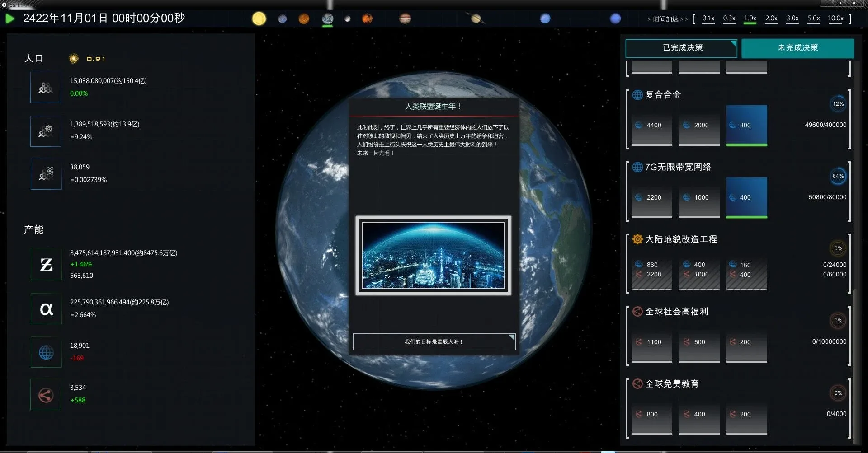
Task: Set time speed to 10.0x
Action: pos(835,19)
